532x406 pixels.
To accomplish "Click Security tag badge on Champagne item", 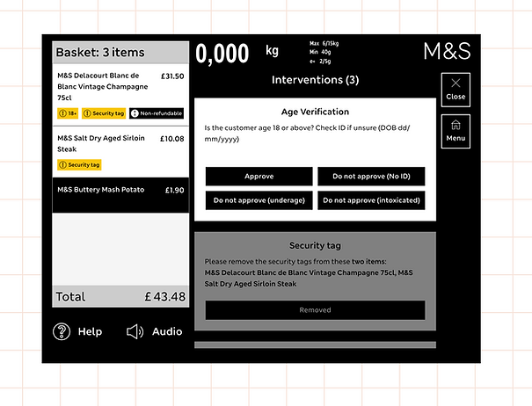I will coord(104,113).
